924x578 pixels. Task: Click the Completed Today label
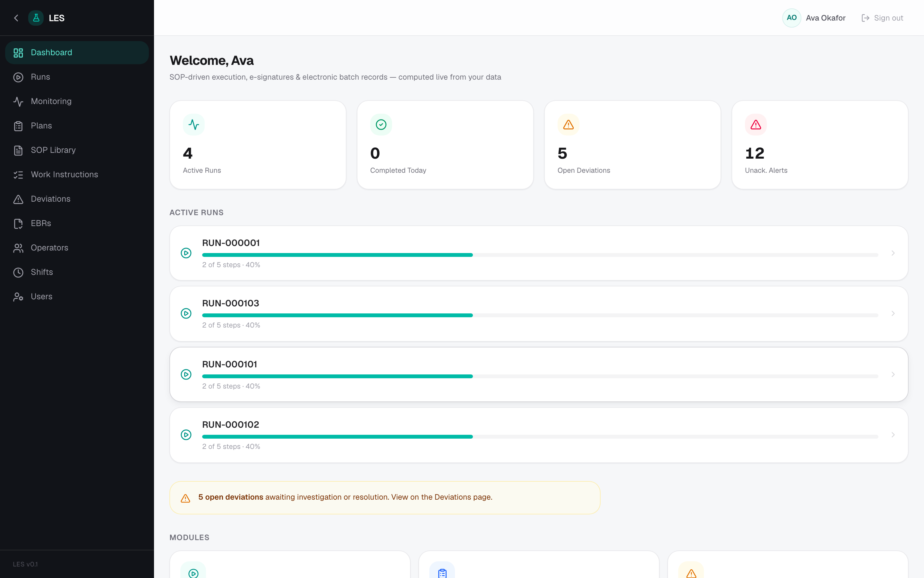tap(398, 171)
